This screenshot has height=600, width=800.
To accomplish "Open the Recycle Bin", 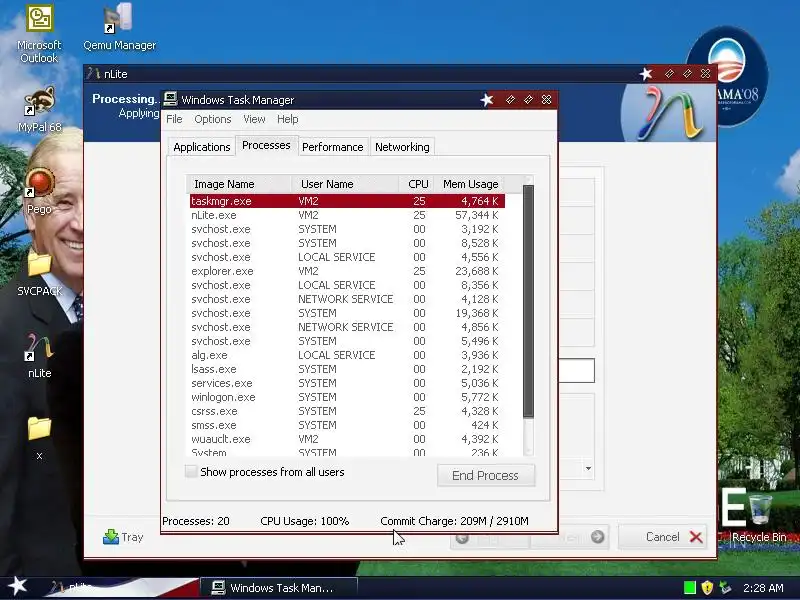I will pos(760,518).
